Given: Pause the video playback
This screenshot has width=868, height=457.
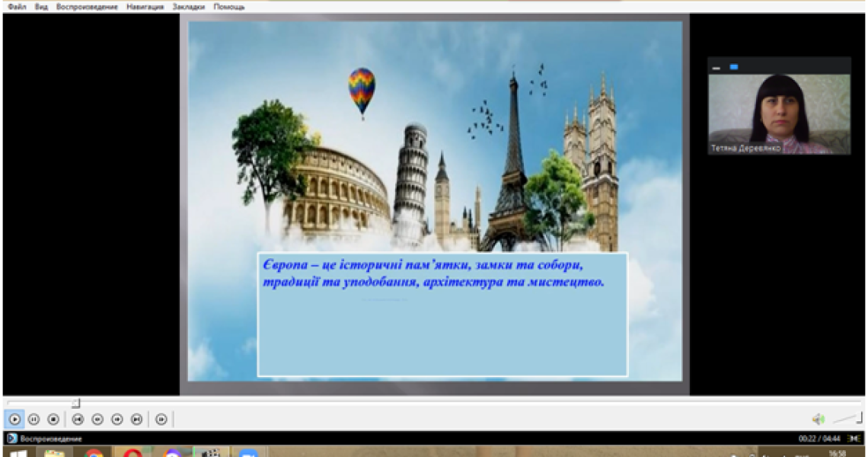Looking at the screenshot, I should [34, 420].
